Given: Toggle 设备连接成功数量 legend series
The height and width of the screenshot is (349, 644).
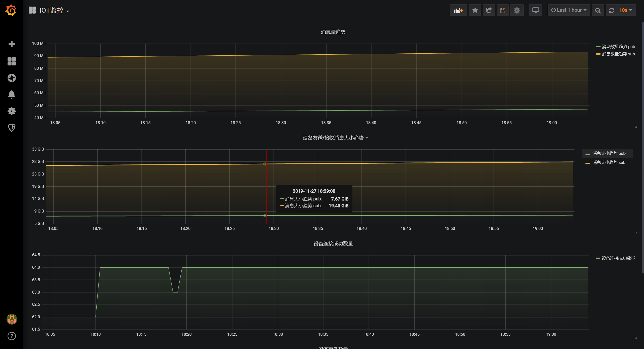Looking at the screenshot, I should tap(618, 258).
